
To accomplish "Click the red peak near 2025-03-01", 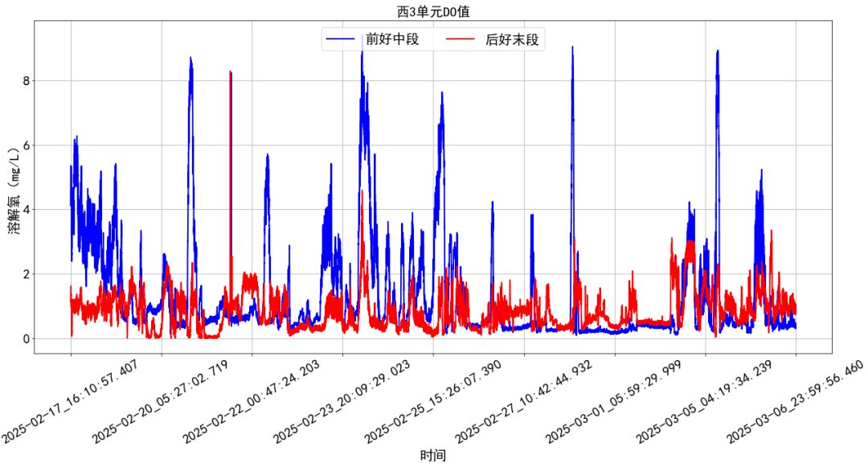I will (689, 241).
